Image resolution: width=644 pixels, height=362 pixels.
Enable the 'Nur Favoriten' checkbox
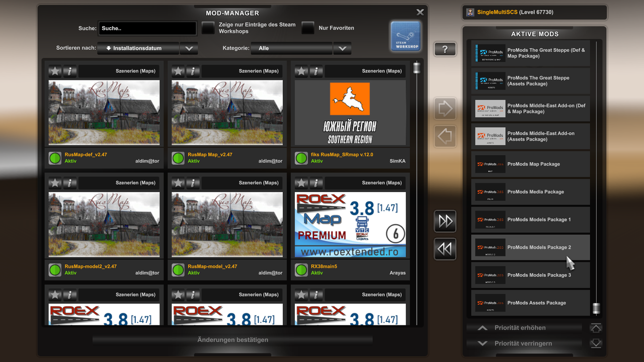pos(308,28)
